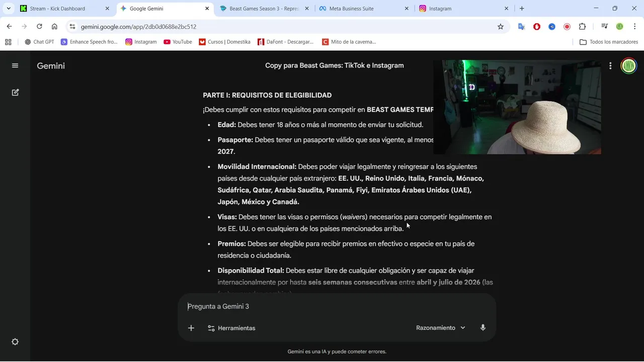
Task: Click the 'Pasaporte:' bullet label
Action: point(235,140)
